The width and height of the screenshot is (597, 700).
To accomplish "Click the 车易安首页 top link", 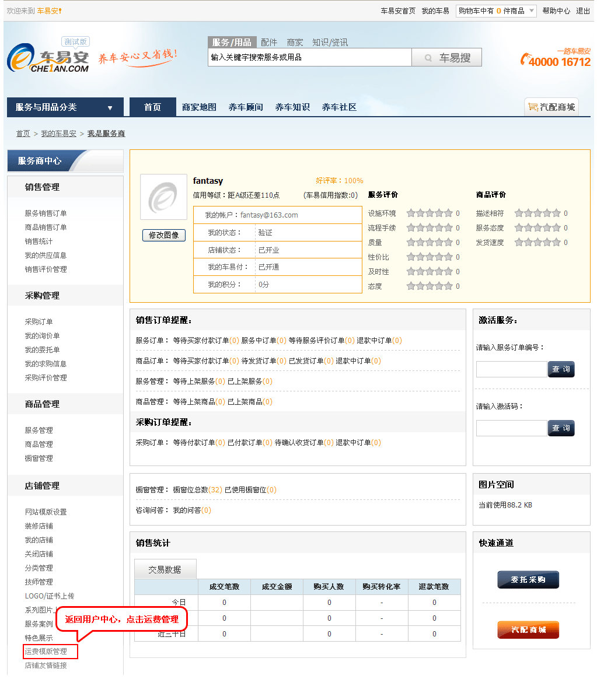I will 398,11.
